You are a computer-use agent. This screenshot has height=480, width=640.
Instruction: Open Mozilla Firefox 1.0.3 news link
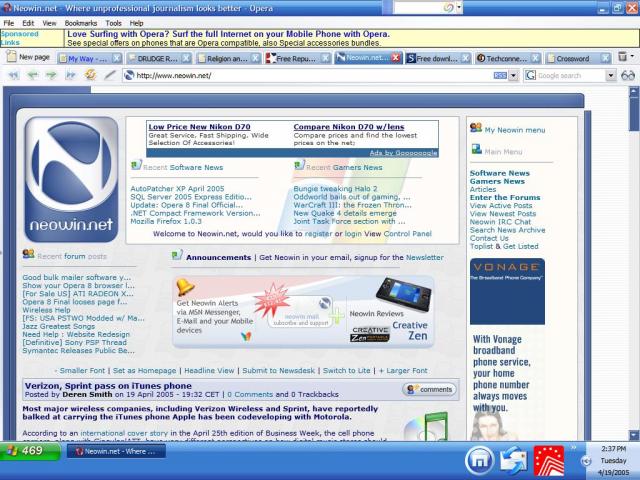click(166, 221)
